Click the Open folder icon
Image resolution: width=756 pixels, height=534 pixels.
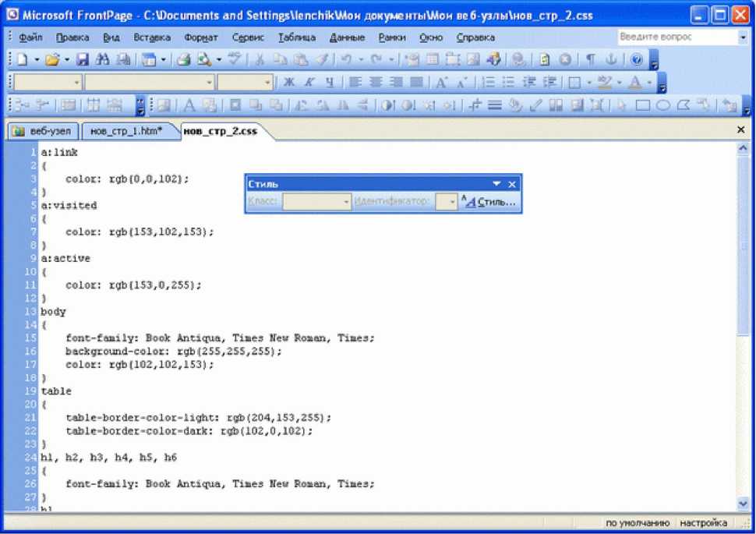(x=52, y=59)
